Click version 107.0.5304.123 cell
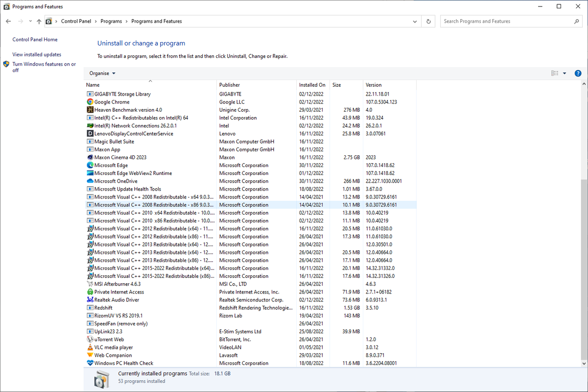Viewport: 588px width, 392px height. coord(381,102)
